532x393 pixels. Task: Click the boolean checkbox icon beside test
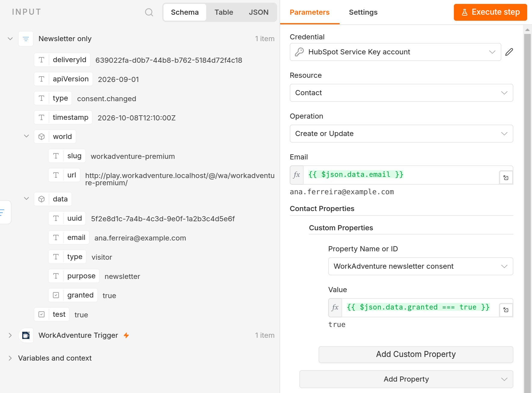41,314
